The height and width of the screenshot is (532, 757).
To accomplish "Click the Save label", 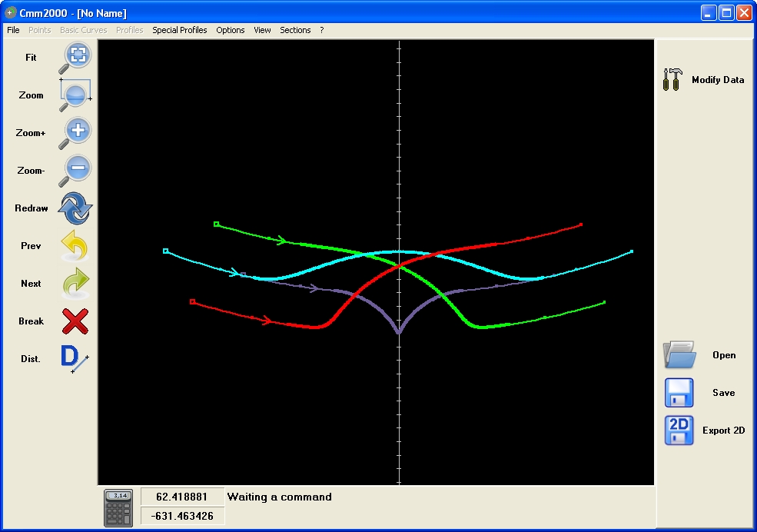I will click(x=724, y=393).
